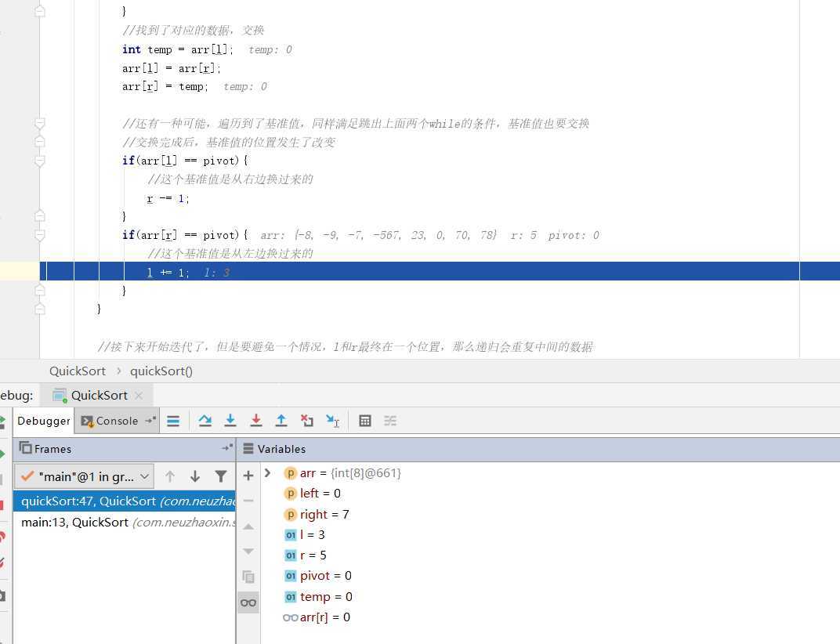Click the Run to Cursor icon
Image resolution: width=840 pixels, height=644 pixels.
333,421
